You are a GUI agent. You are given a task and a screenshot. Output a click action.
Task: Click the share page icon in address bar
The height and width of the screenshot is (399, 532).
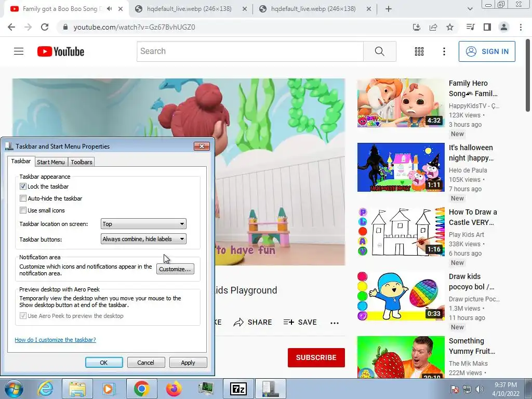pyautogui.click(x=433, y=27)
